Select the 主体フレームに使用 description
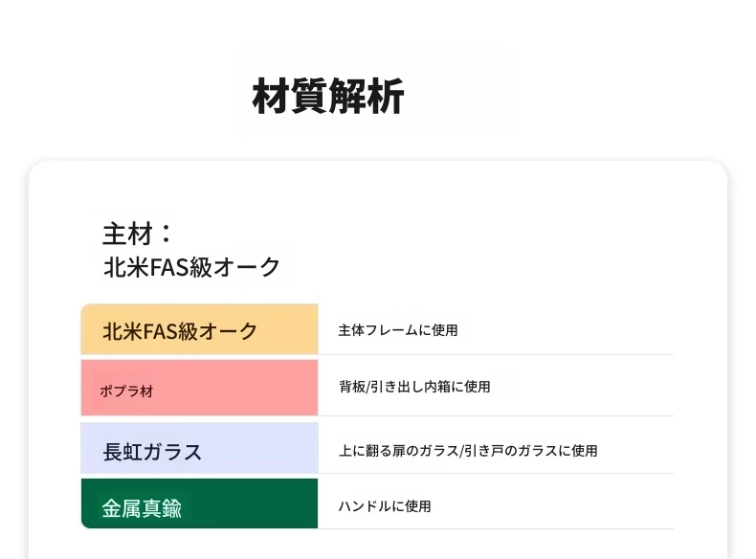The width and height of the screenshot is (756, 559). (x=397, y=330)
